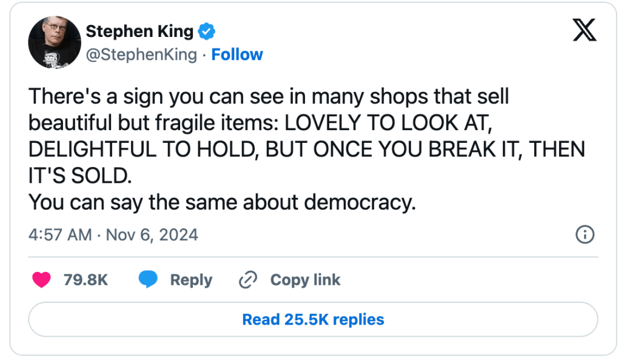Open the tweet info circle icon
The width and height of the screenshot is (621, 364).
pos(584,235)
